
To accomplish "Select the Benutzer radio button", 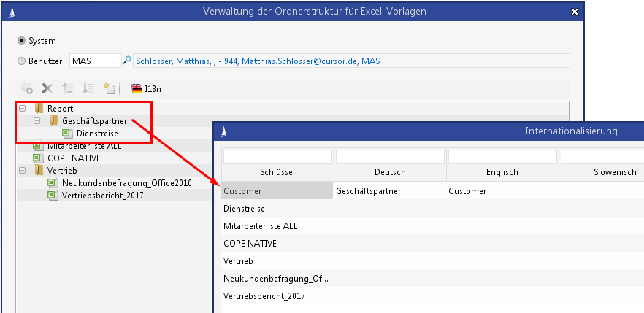I will [x=21, y=62].
